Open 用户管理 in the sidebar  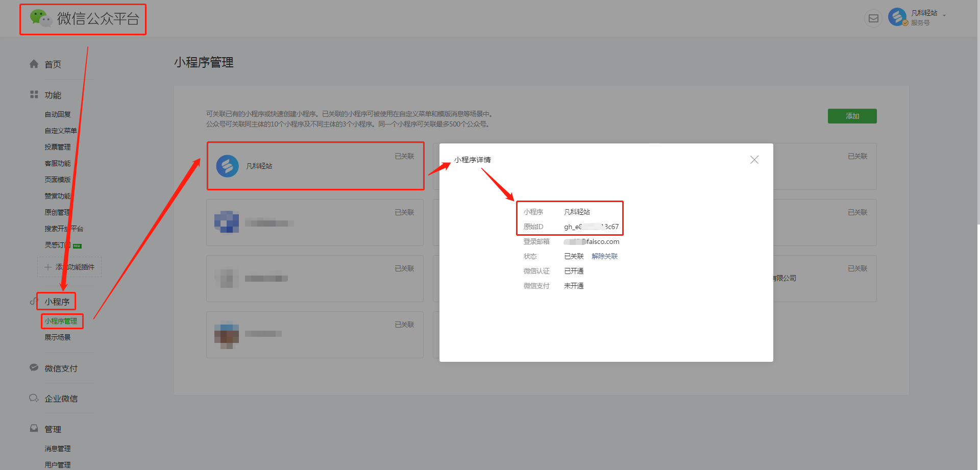58,465
